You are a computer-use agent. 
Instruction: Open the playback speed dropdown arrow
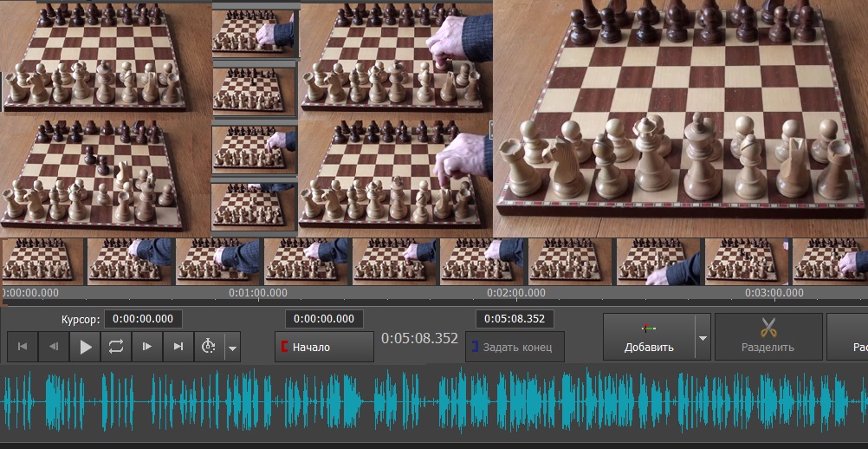[x=232, y=348]
